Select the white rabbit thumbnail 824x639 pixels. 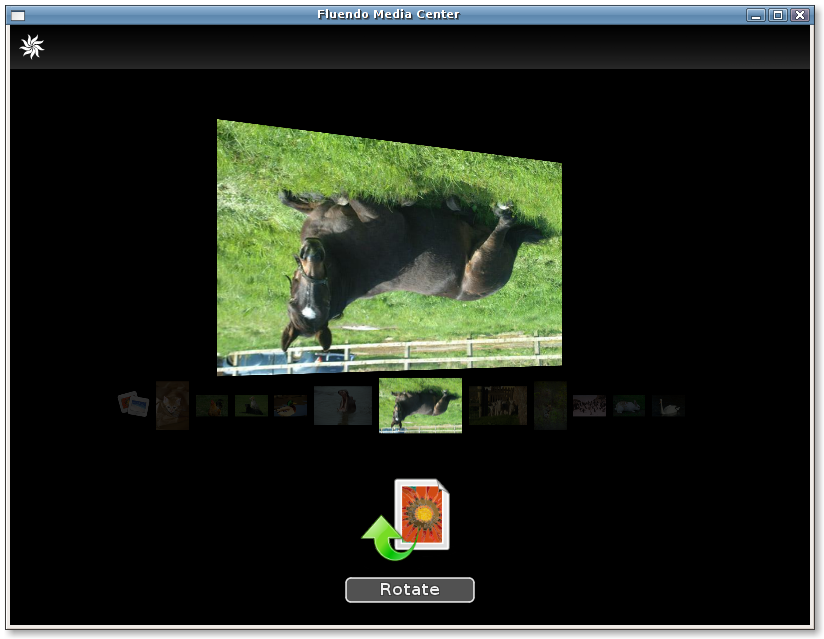pos(629,406)
